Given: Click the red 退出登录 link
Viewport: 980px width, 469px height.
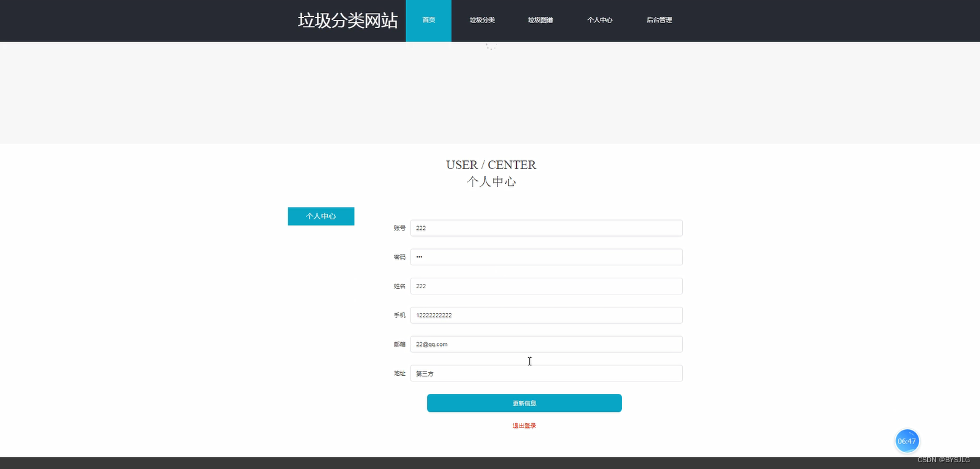Looking at the screenshot, I should [524, 426].
